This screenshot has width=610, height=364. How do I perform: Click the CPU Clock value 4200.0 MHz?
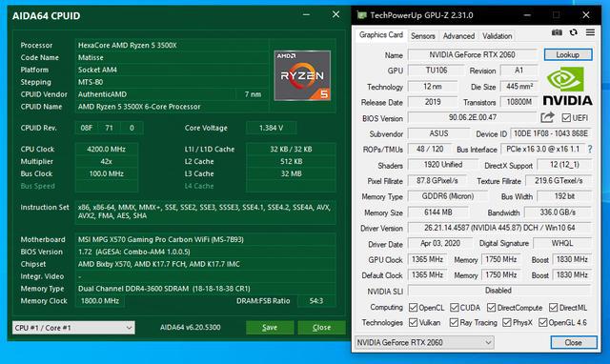[106, 149]
